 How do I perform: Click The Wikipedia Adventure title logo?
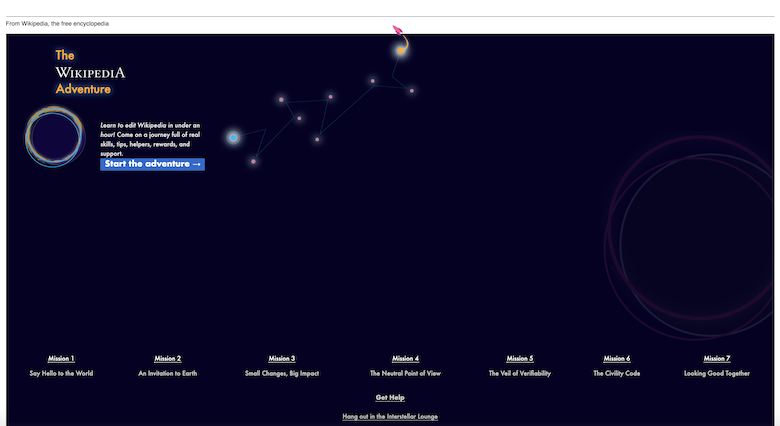click(90, 72)
